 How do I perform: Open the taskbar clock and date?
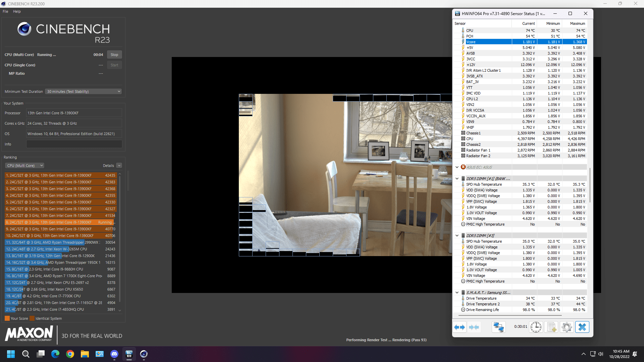point(619,354)
